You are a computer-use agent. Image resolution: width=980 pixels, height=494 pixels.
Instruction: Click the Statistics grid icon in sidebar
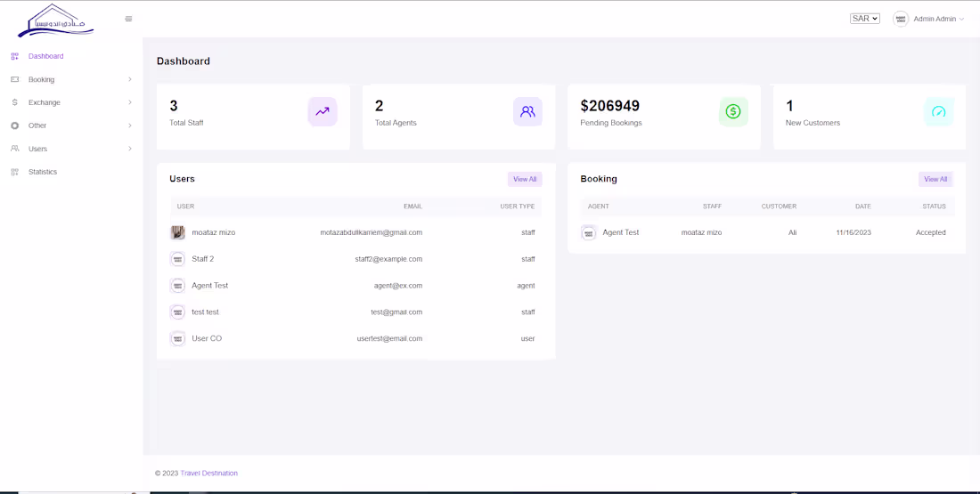15,172
